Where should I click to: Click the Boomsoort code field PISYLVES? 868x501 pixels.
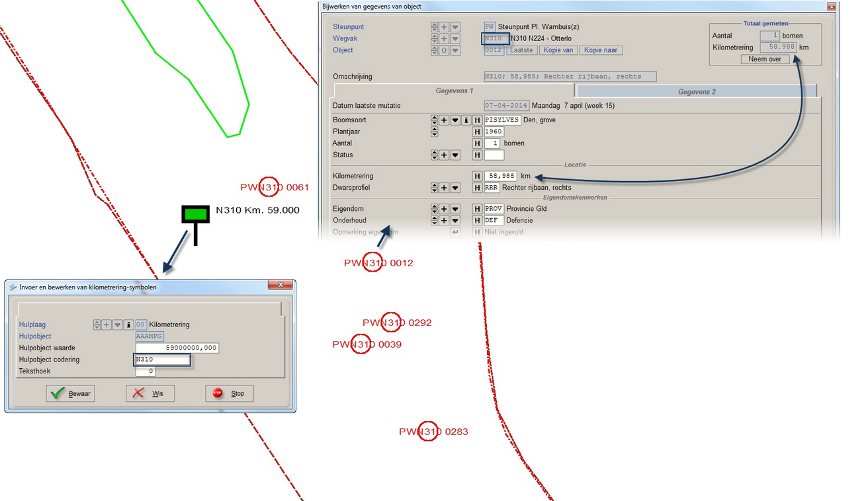(x=502, y=120)
